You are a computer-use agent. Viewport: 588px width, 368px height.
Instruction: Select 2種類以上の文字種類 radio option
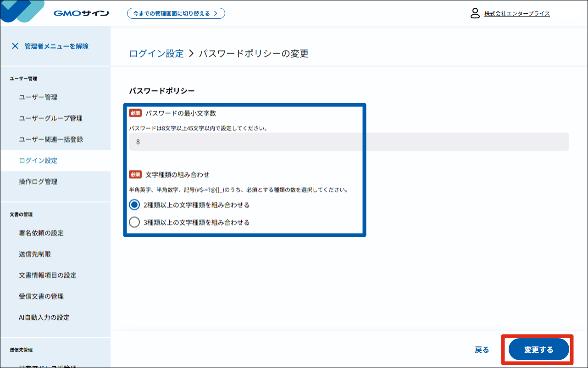pyautogui.click(x=134, y=205)
